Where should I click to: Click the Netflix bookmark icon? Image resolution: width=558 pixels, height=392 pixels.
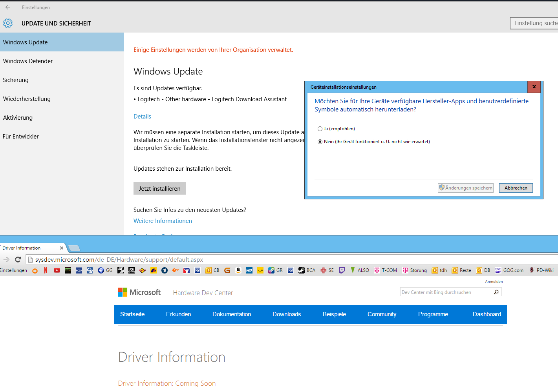click(x=46, y=270)
